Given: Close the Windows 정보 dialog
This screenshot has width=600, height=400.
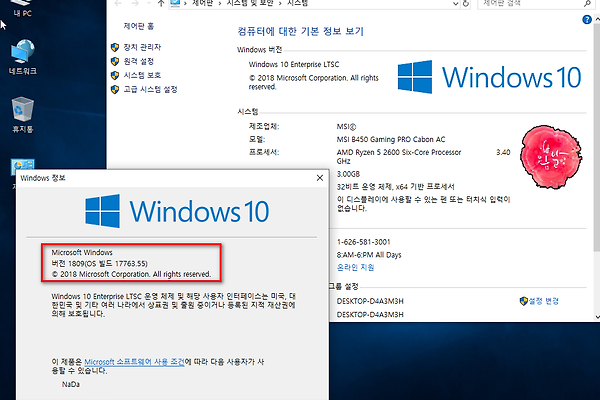Looking at the screenshot, I should pos(320,178).
